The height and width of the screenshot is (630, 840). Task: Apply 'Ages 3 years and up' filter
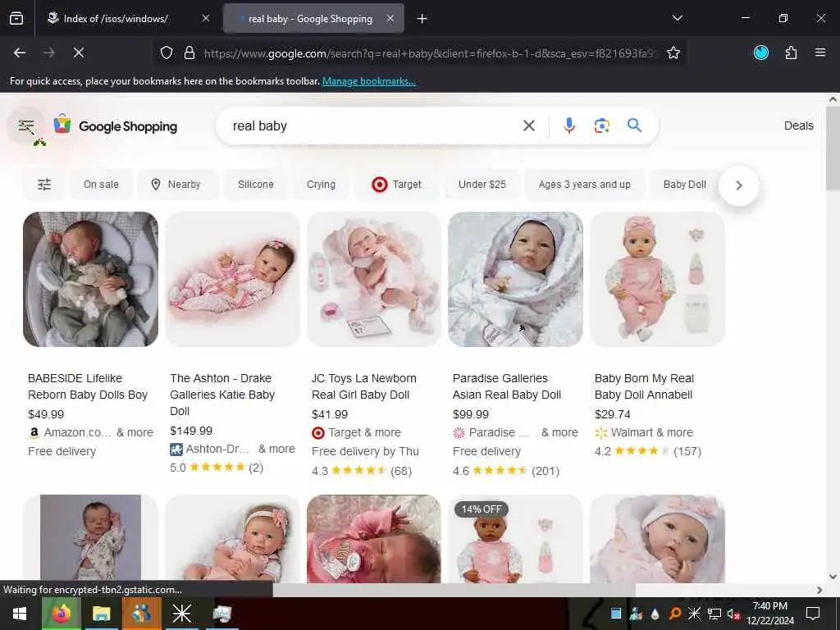[584, 185]
